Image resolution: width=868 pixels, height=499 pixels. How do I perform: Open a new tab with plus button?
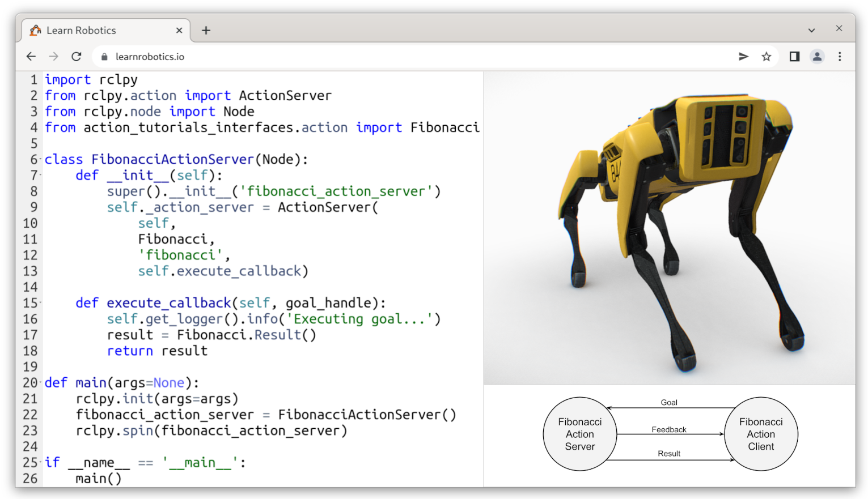[x=206, y=31]
